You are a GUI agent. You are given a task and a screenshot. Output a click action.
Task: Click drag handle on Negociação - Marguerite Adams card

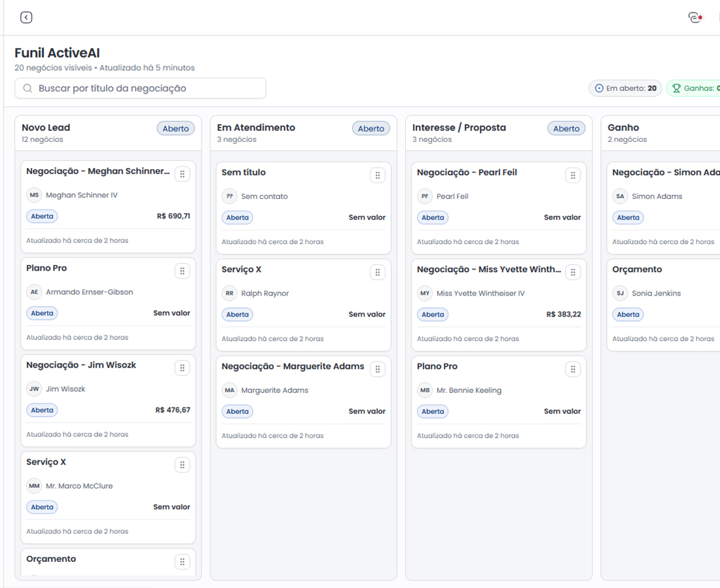pyautogui.click(x=377, y=370)
